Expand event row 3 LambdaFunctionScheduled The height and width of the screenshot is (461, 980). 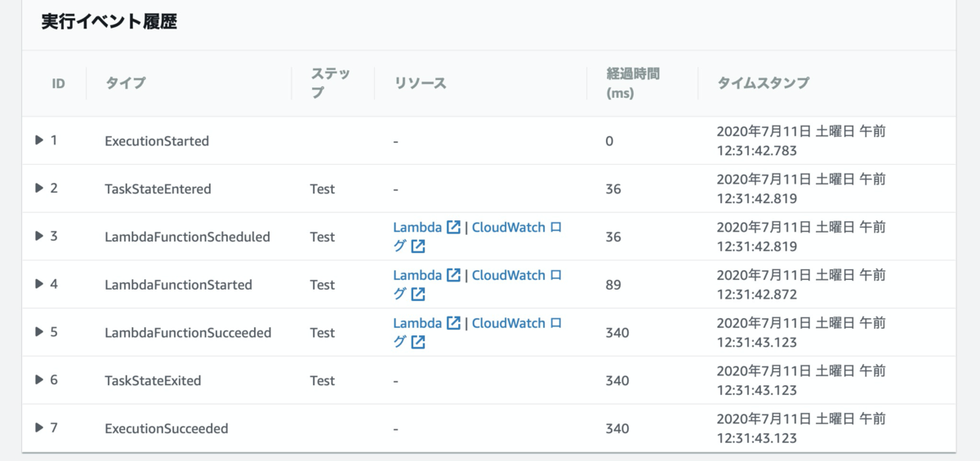[x=39, y=236]
